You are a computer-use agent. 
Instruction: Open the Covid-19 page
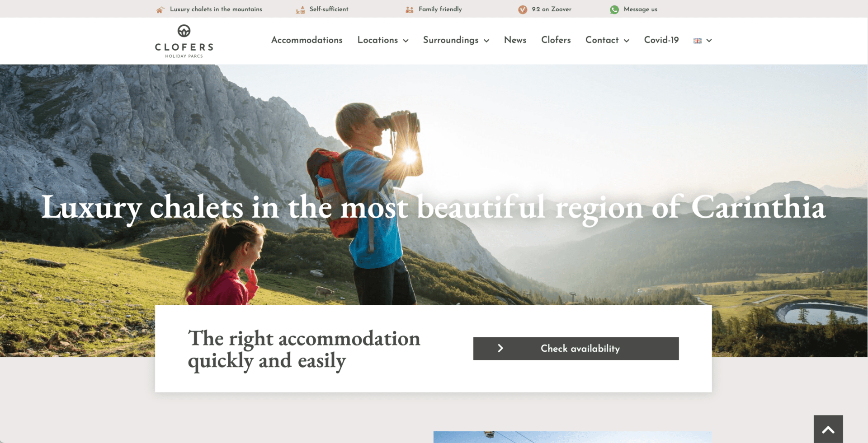coord(661,40)
